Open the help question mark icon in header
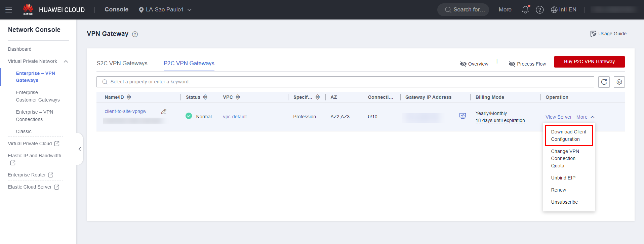 539,10
